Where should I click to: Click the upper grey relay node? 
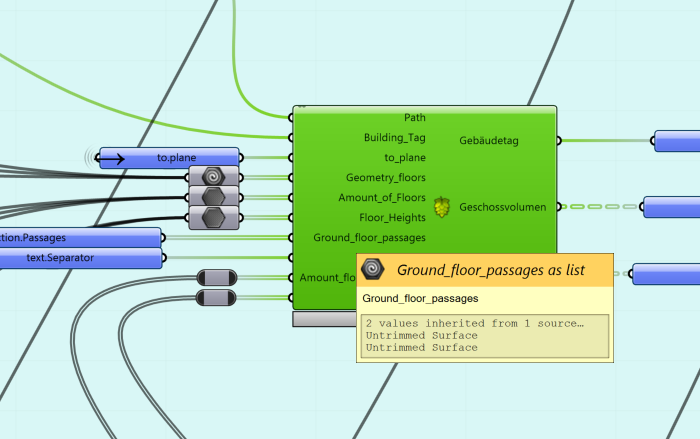click(217, 277)
